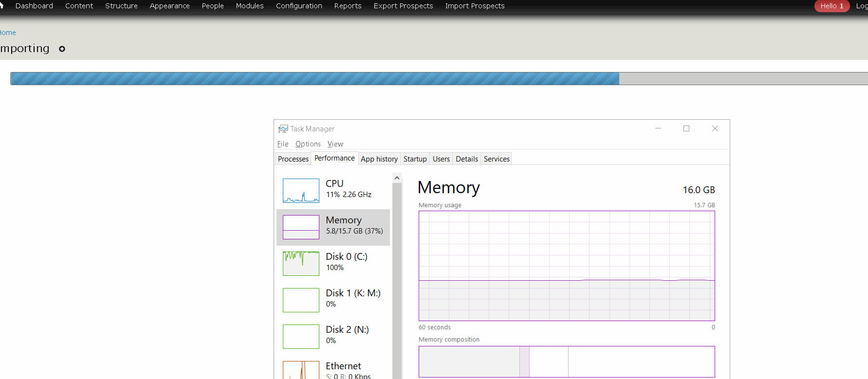Click the Memory usage caption

[x=440, y=205]
